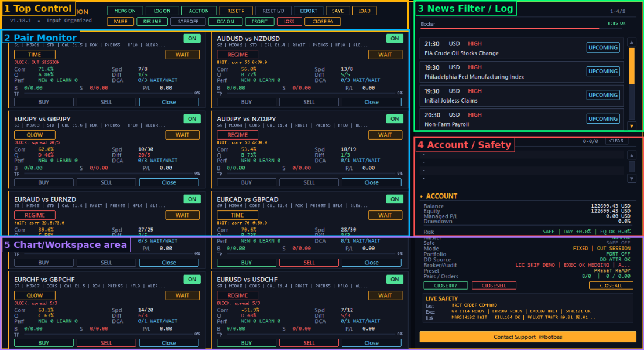The width and height of the screenshot is (644, 350).
Task: Switch off the EURJPY vs GBPJPY pair
Action: (192, 119)
